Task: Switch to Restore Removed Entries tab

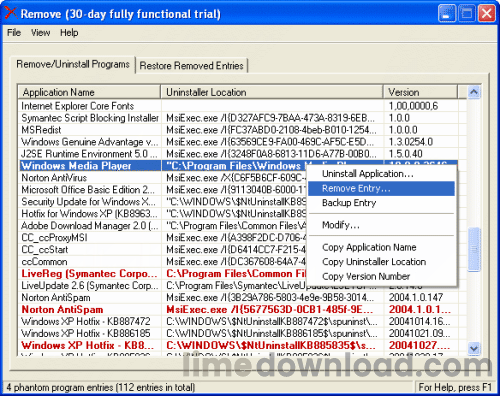Action: pyautogui.click(x=191, y=66)
